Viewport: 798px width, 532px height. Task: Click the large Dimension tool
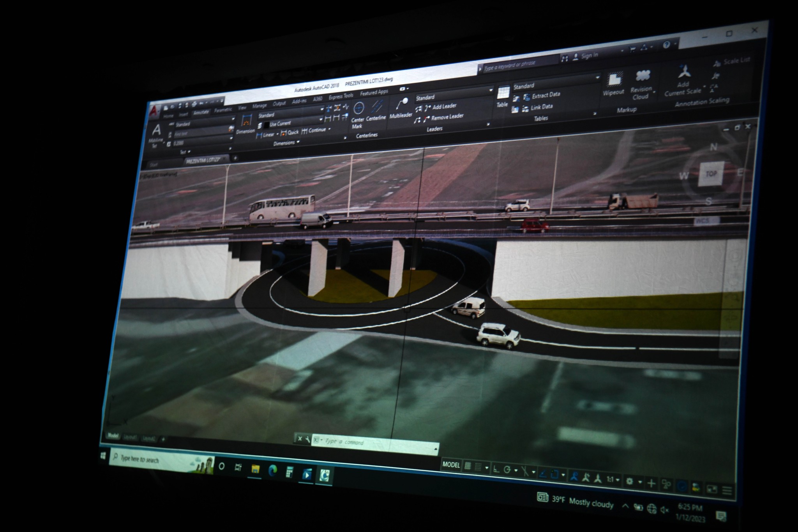[245, 125]
